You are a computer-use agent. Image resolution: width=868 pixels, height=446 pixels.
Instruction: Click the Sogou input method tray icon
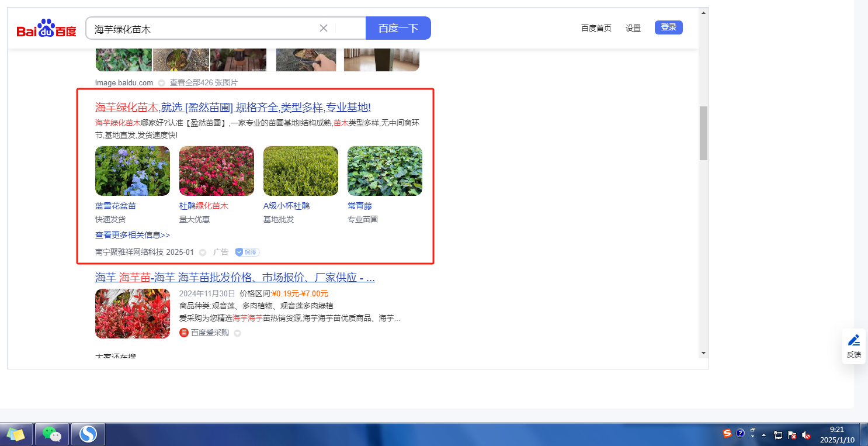pyautogui.click(x=727, y=433)
